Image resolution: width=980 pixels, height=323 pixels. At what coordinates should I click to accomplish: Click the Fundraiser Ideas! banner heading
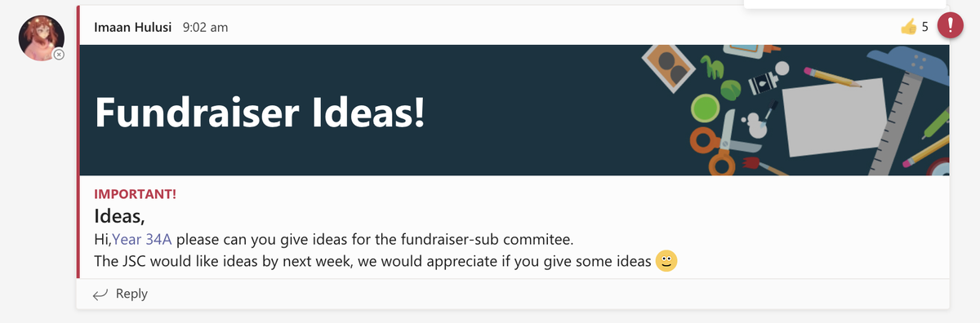pos(261,111)
